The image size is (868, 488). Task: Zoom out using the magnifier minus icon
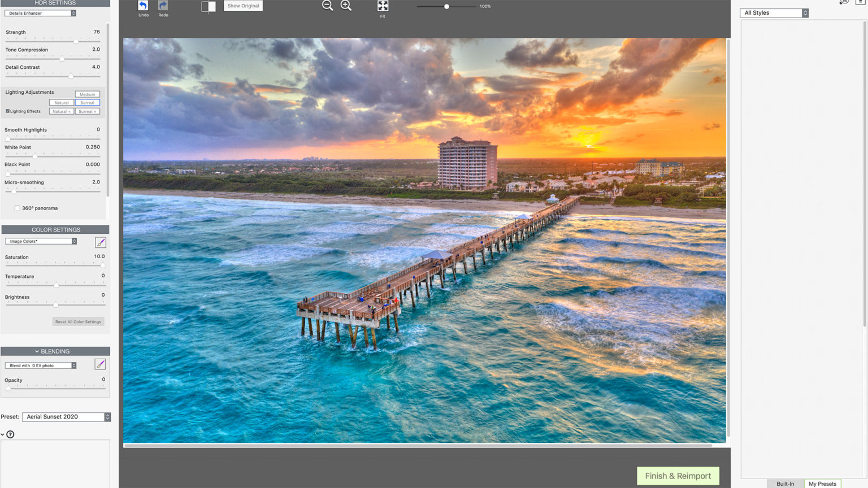[x=327, y=5]
